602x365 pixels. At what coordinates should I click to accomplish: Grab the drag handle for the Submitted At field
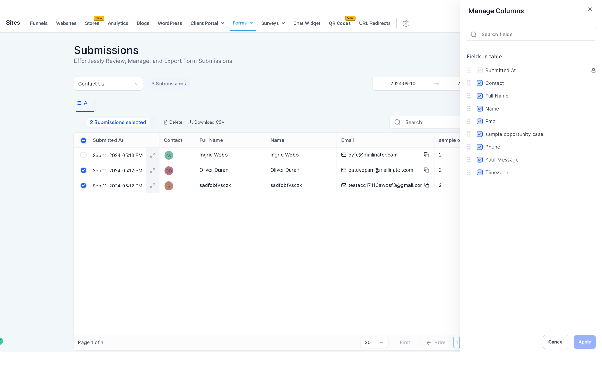click(x=469, y=70)
